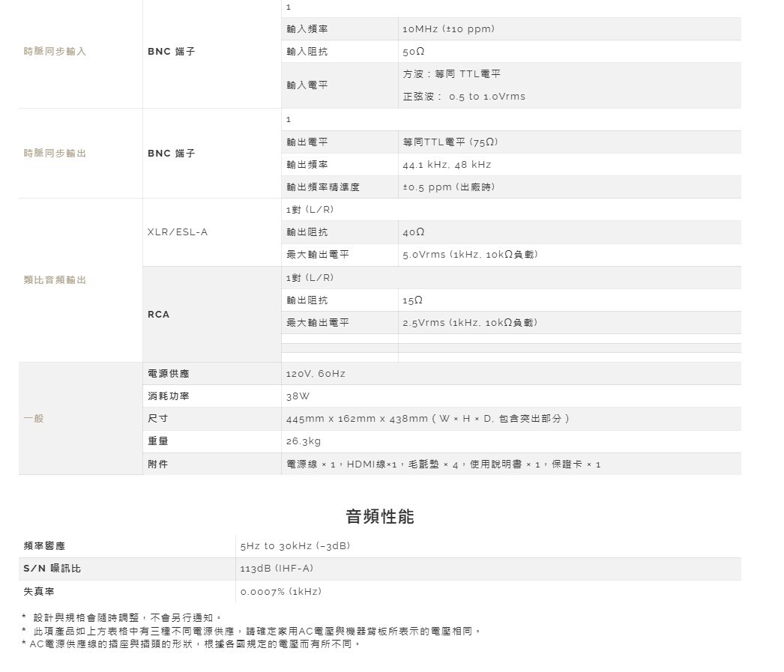
Task: Click the 5Hz to 30kHz (-3dB) value
Action: (295, 546)
